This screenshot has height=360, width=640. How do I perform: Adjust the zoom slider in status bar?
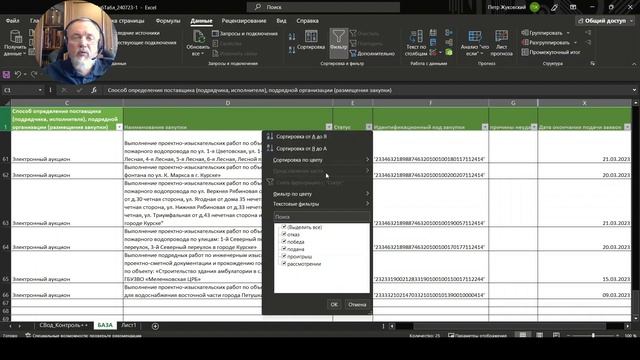coord(593,336)
